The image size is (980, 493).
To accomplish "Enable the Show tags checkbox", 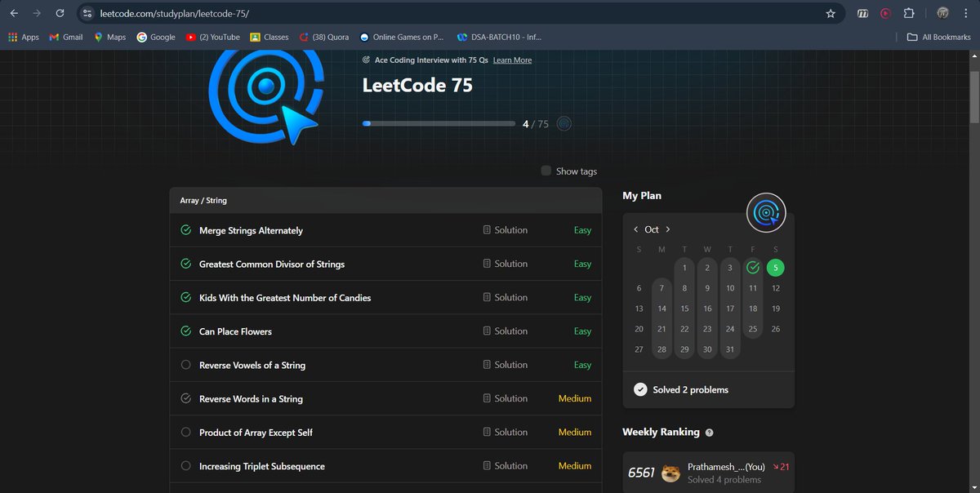I will pos(546,171).
